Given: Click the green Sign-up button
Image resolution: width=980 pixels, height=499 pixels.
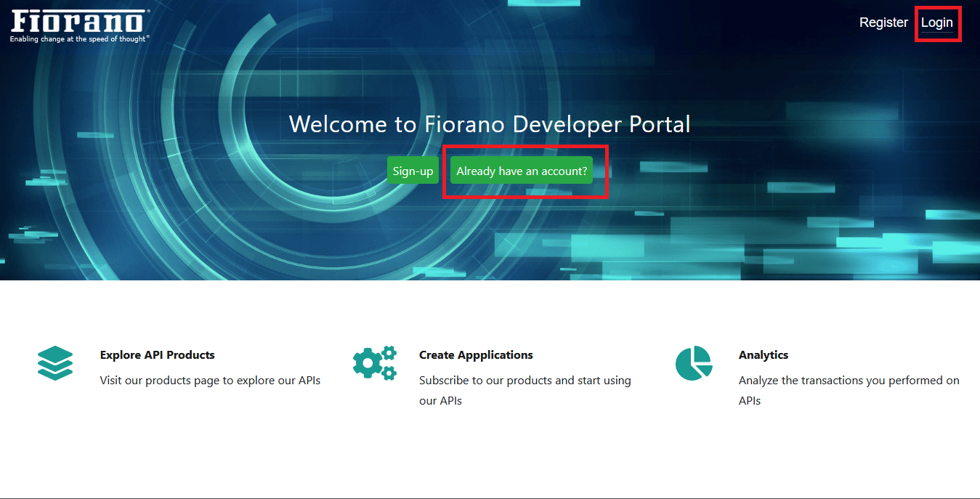Looking at the screenshot, I should [x=413, y=171].
